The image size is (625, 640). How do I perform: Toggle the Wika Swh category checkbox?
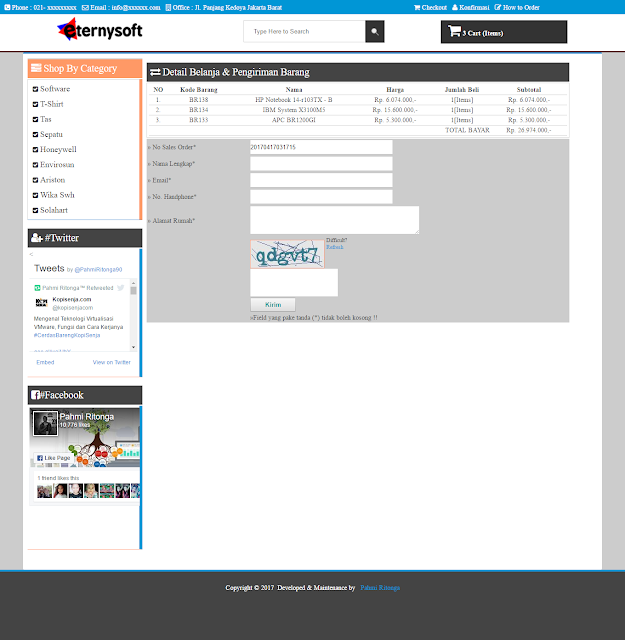[35, 195]
